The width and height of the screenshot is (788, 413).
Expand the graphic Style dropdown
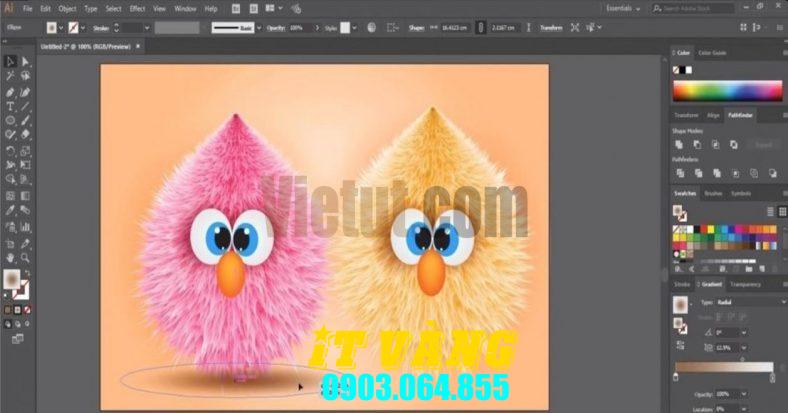click(x=355, y=28)
